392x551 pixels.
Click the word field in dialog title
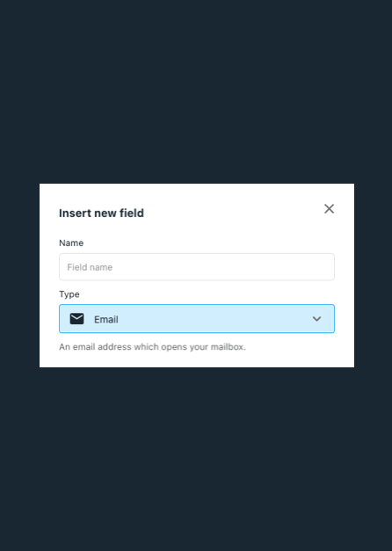click(x=132, y=213)
